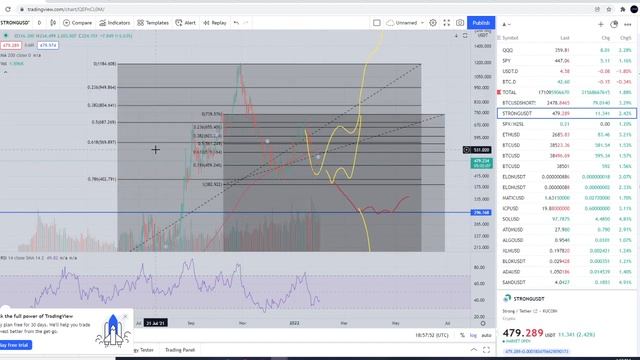Collapse the indicator legend chevron
The width and height of the screenshot is (640, 360).
click(5, 72)
